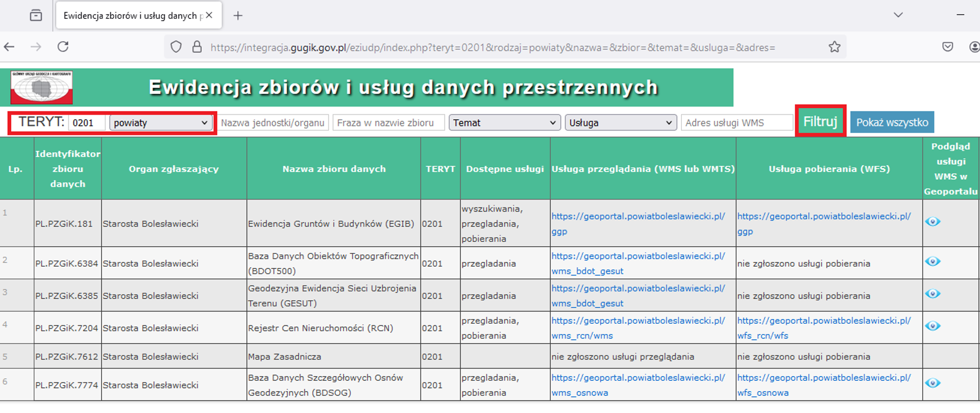980x413 pixels.
Task: Open GESUT row WMS link
Action: coord(638,296)
